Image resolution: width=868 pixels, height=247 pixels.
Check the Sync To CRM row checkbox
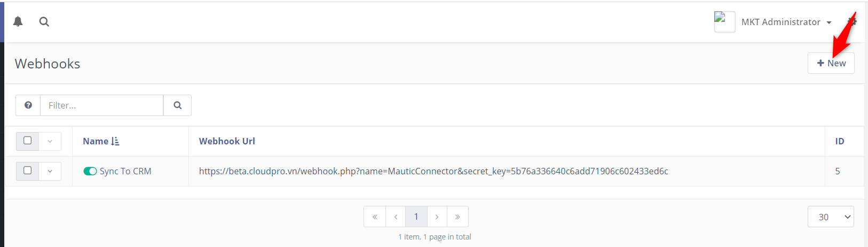click(28, 171)
